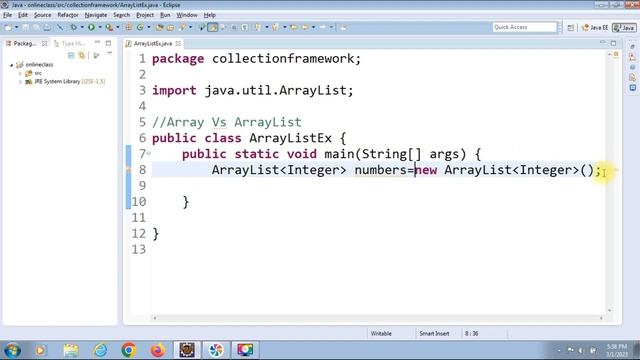Click 'Smart Insert' in the status bar
The height and width of the screenshot is (360, 640).
434,333
